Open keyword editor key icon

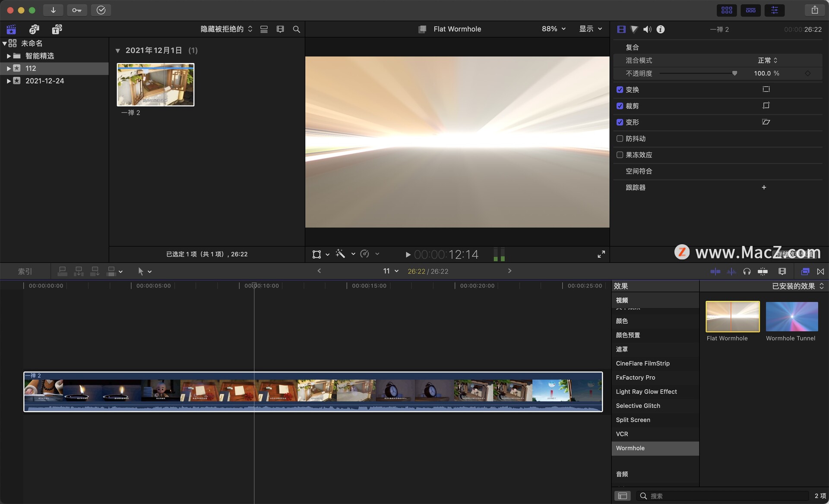(x=77, y=10)
